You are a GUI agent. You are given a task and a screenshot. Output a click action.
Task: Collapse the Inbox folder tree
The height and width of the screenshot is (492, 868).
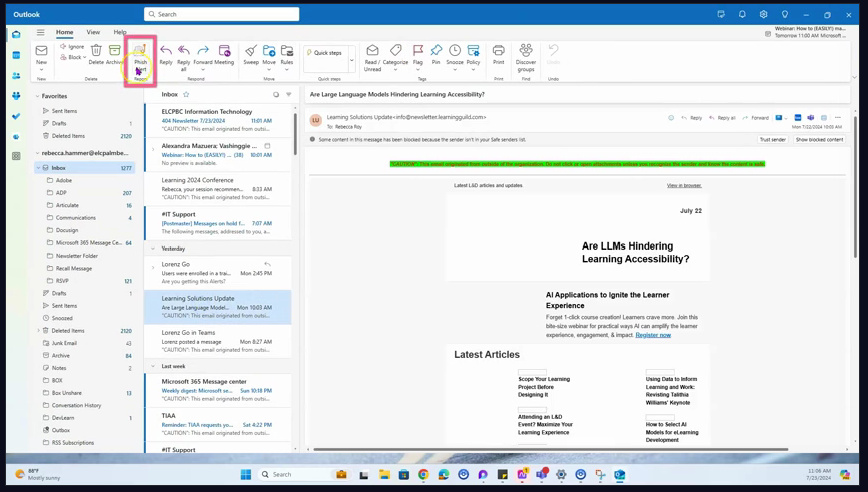click(x=38, y=168)
